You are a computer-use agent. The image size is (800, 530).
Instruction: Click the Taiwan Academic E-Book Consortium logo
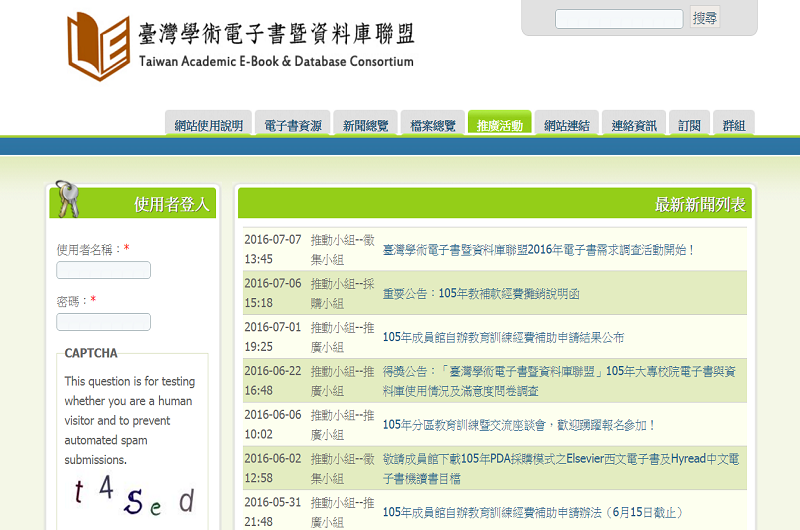point(240,45)
